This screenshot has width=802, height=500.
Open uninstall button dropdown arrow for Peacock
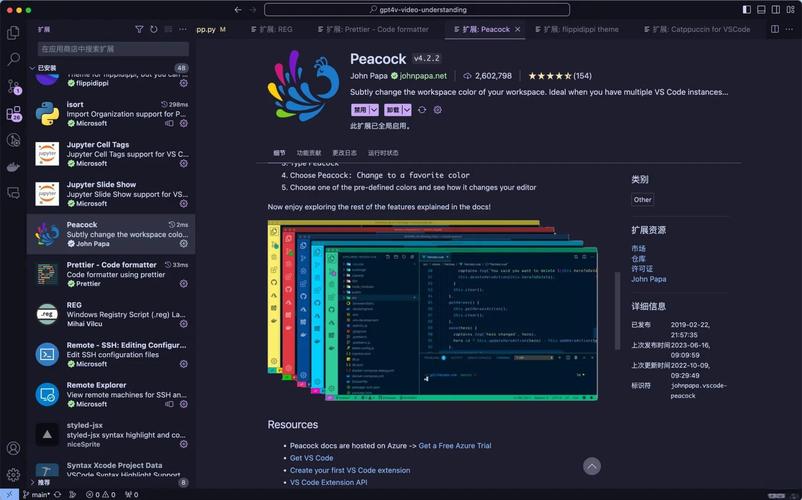tap(407, 110)
